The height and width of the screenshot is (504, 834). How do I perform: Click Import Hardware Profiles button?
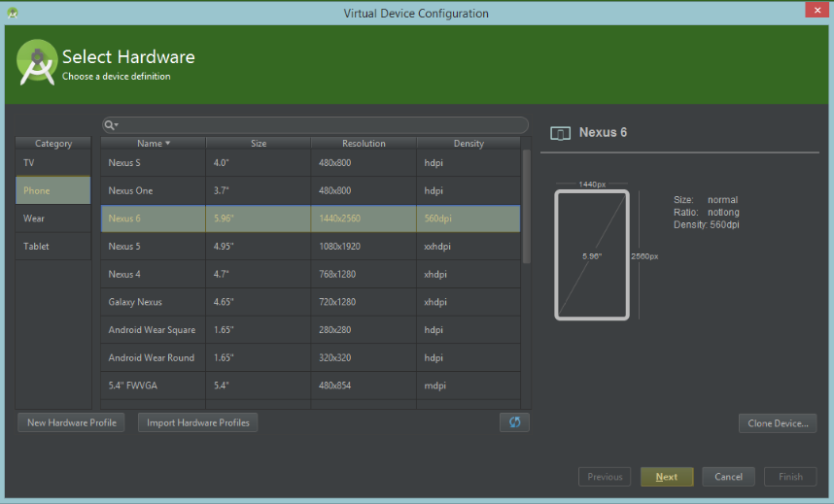pyautogui.click(x=198, y=422)
